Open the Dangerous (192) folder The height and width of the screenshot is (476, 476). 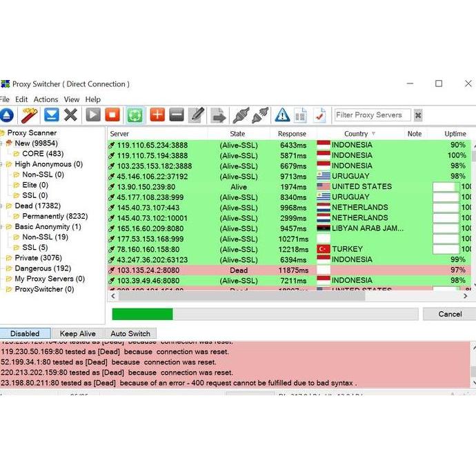pos(43,268)
